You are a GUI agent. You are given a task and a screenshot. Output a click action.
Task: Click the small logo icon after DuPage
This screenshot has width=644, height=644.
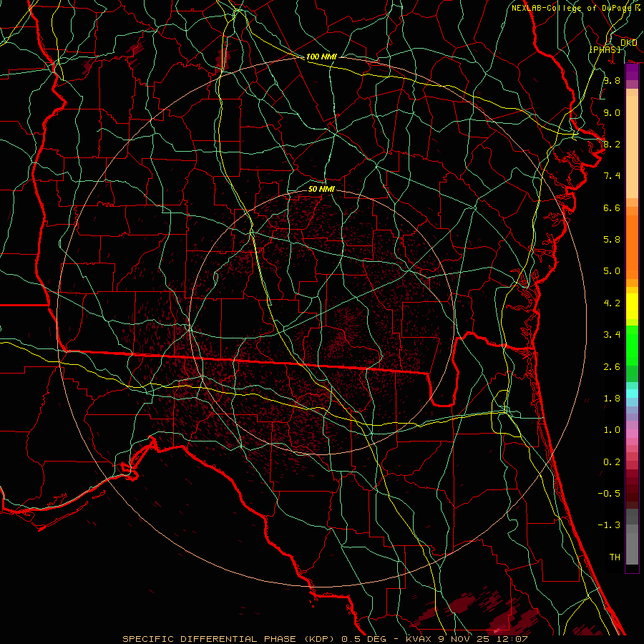click(x=637, y=8)
